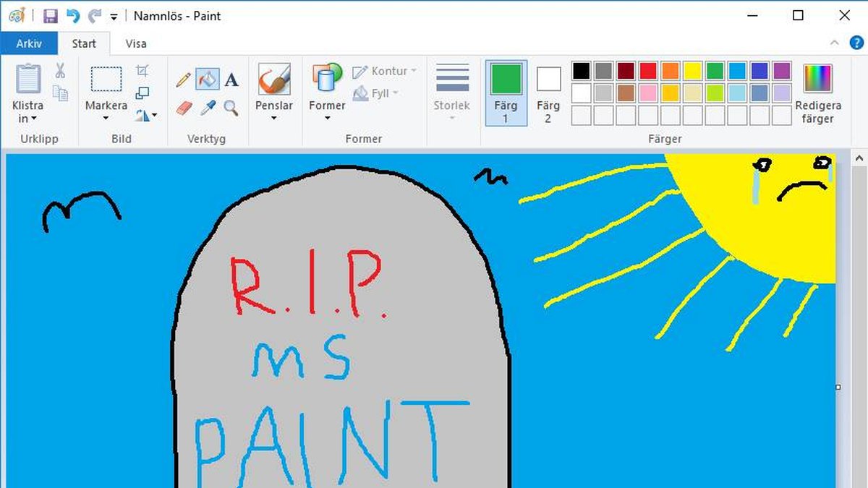The height and width of the screenshot is (488, 868).
Task: Pick the lavender color swatch
Action: click(782, 93)
